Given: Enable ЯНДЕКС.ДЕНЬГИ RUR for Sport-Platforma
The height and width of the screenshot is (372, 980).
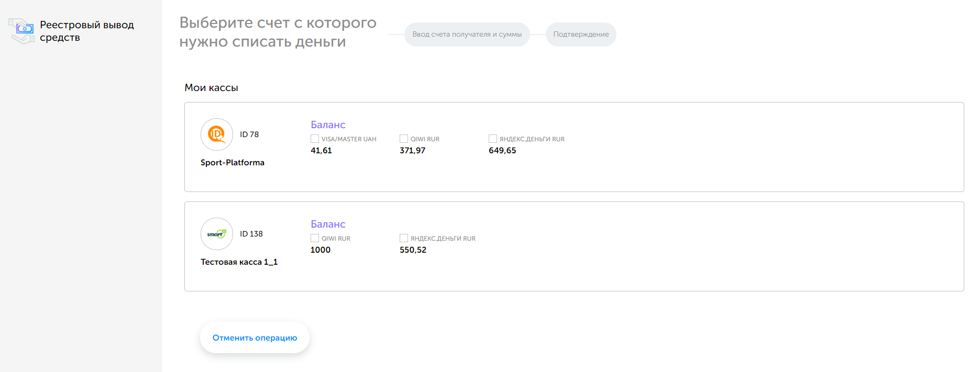Looking at the screenshot, I should coord(493,139).
